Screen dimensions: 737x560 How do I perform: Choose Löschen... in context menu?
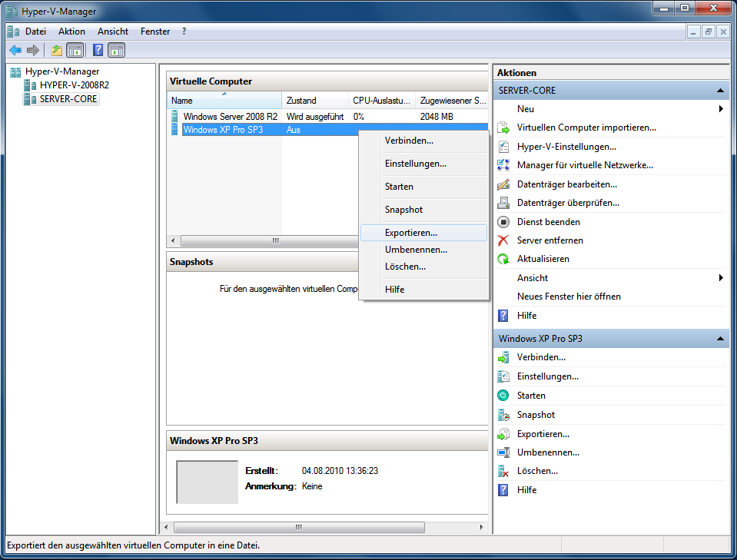[423, 267]
